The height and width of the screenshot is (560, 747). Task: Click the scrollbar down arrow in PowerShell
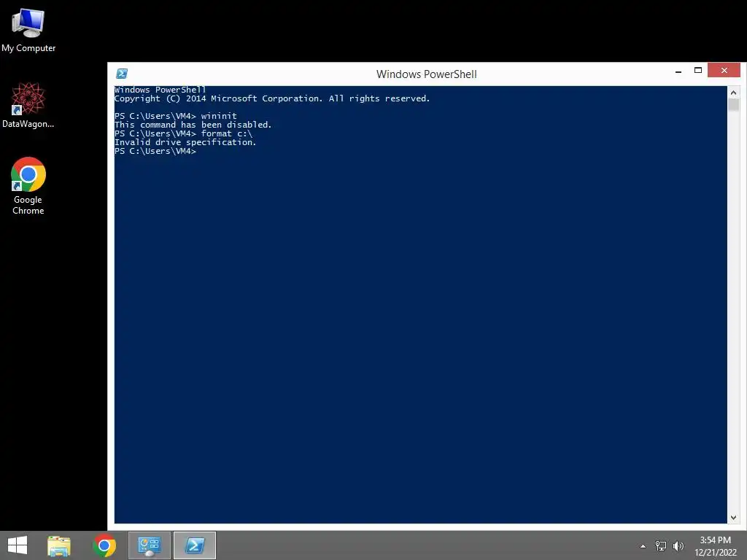(x=733, y=517)
